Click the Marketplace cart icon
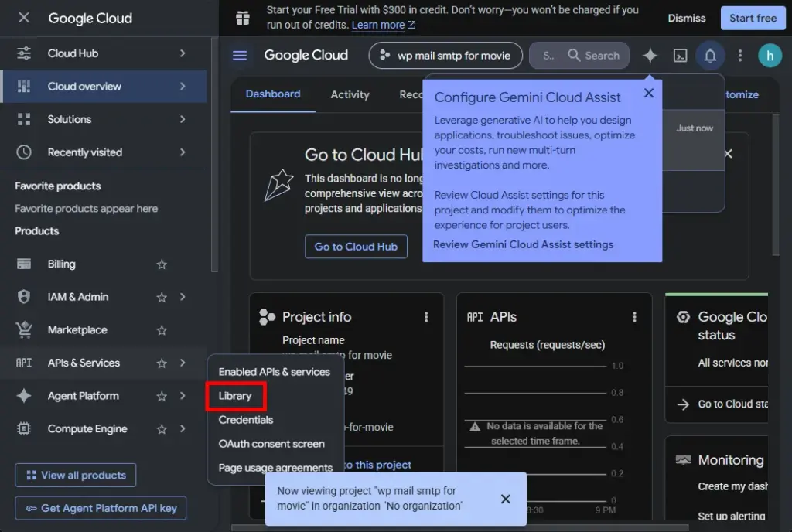Screen dimensions: 792x532 pos(24,329)
